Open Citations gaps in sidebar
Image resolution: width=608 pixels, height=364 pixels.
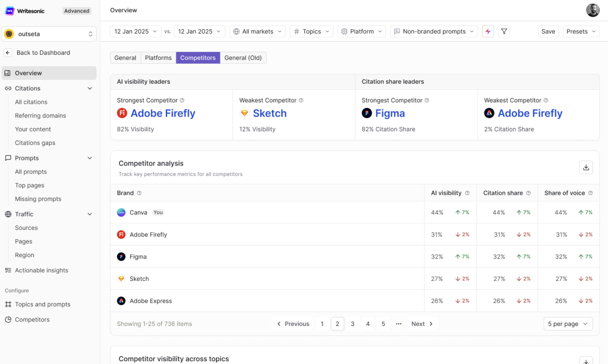[x=35, y=143]
